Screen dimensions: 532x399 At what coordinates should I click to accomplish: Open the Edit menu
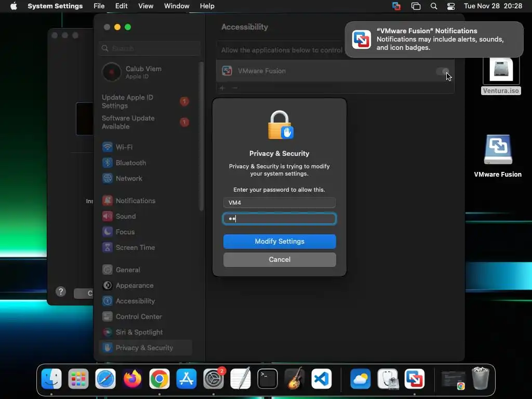121,6
